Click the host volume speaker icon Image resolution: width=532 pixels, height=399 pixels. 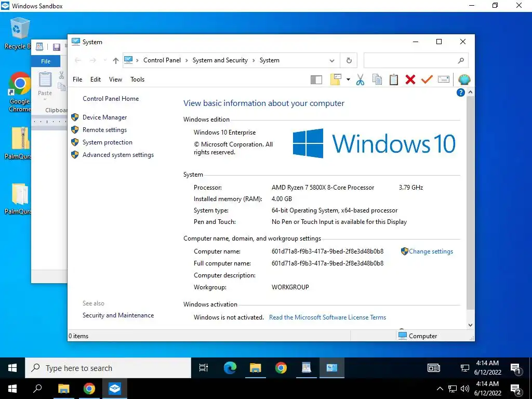click(x=465, y=389)
